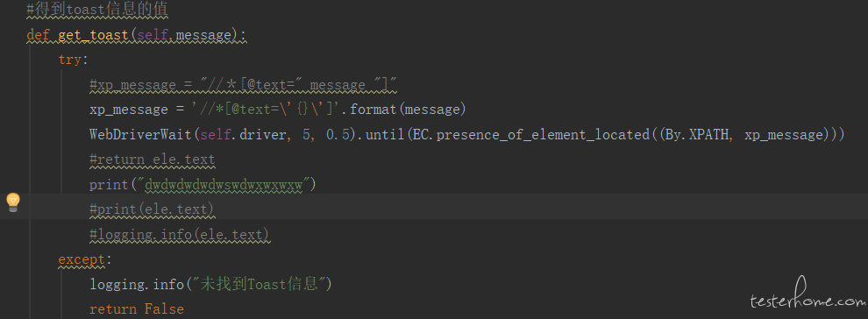868x319 pixels.
Task: Click the return False statement
Action: point(137,309)
